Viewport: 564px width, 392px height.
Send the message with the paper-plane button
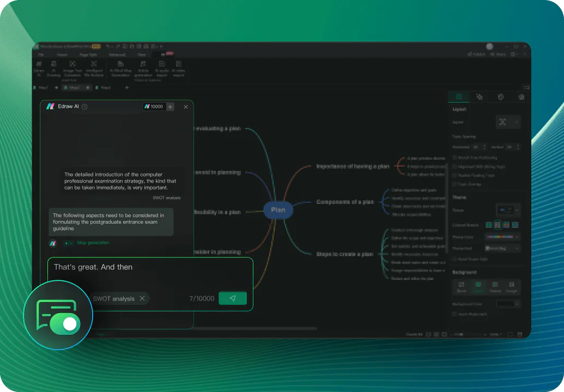pos(232,298)
